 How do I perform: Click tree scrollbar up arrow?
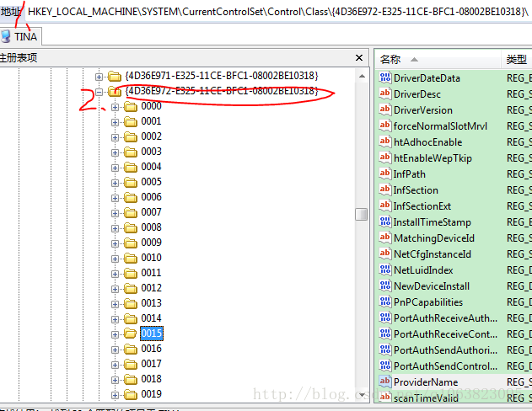point(362,76)
